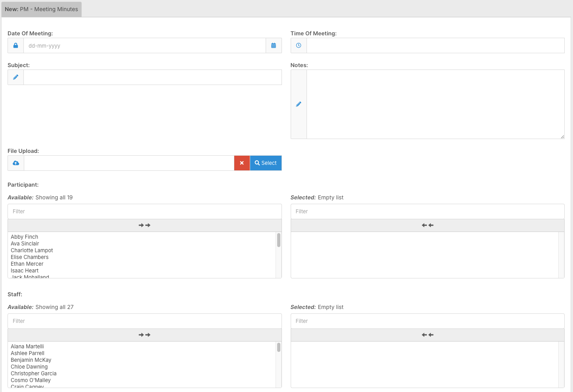
Task: Click the clock icon for Time Of Meeting
Action: point(299,46)
